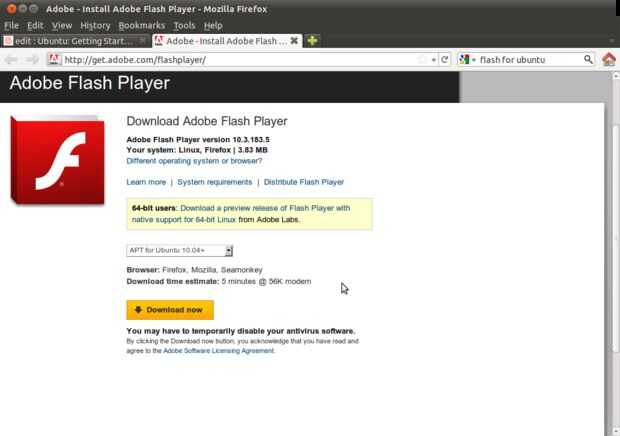Click the 64-bit Linux preview release link
Viewport: 620px width, 436px height.
click(241, 213)
